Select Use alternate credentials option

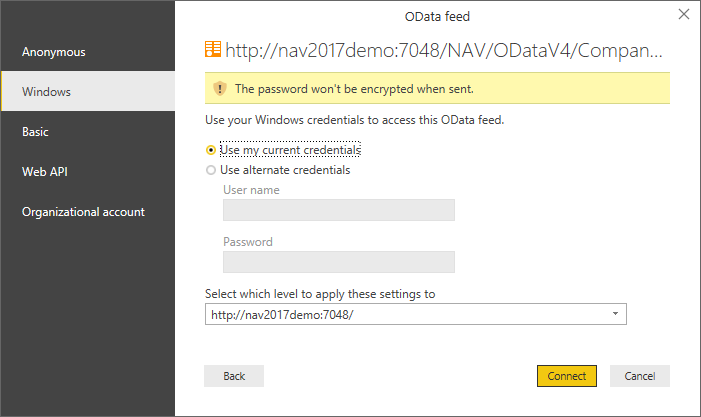pyautogui.click(x=211, y=170)
